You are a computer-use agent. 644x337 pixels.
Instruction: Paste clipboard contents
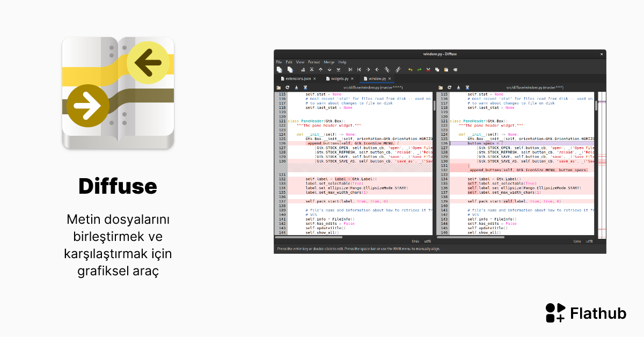pyautogui.click(x=447, y=70)
